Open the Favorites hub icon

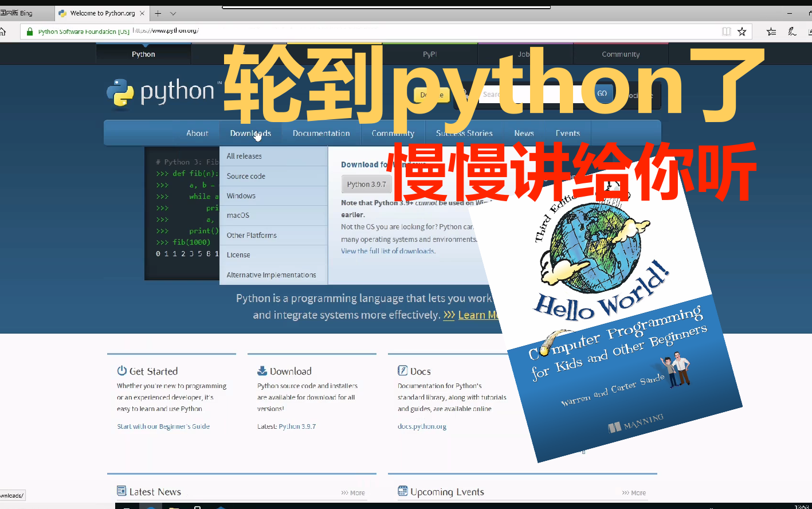click(x=771, y=31)
